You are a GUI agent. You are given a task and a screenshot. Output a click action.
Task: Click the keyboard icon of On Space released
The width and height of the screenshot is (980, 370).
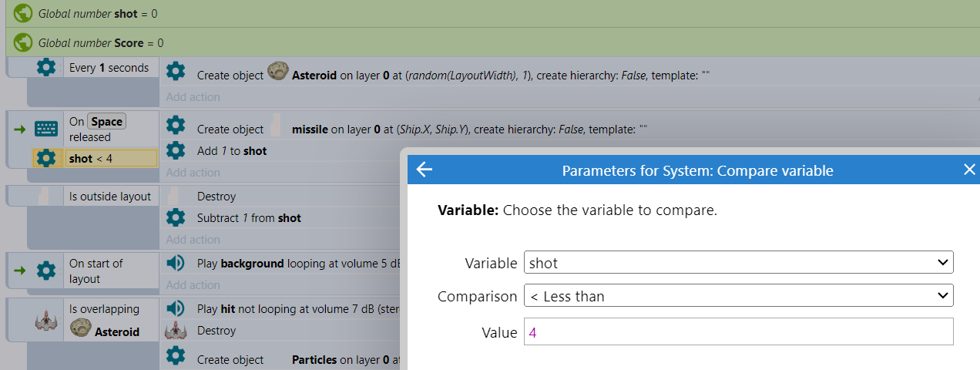coord(46,129)
